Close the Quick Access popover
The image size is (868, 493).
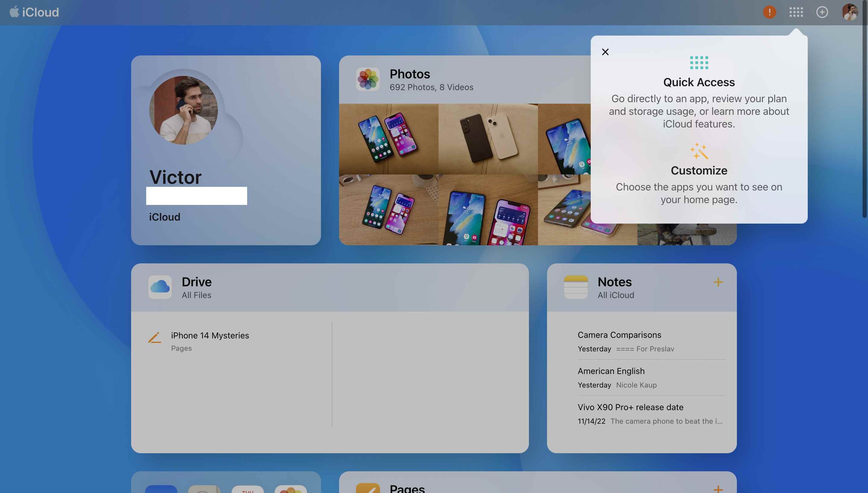click(x=605, y=52)
